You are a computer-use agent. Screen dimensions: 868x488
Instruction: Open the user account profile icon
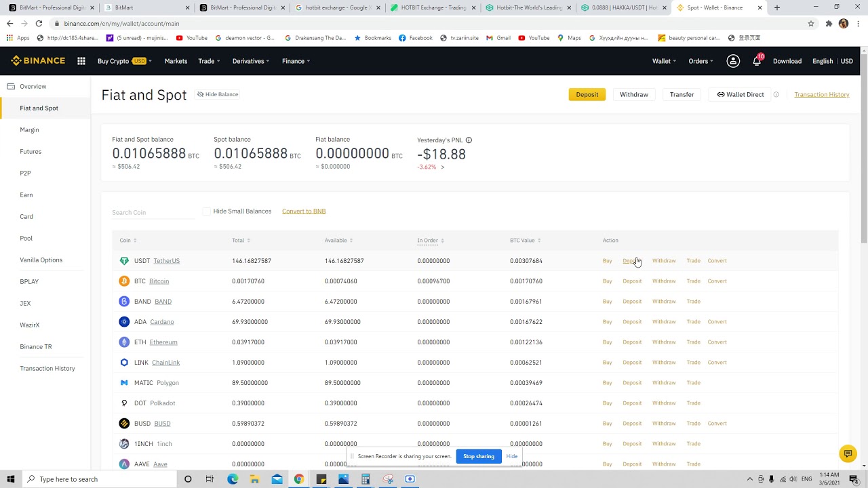733,61
